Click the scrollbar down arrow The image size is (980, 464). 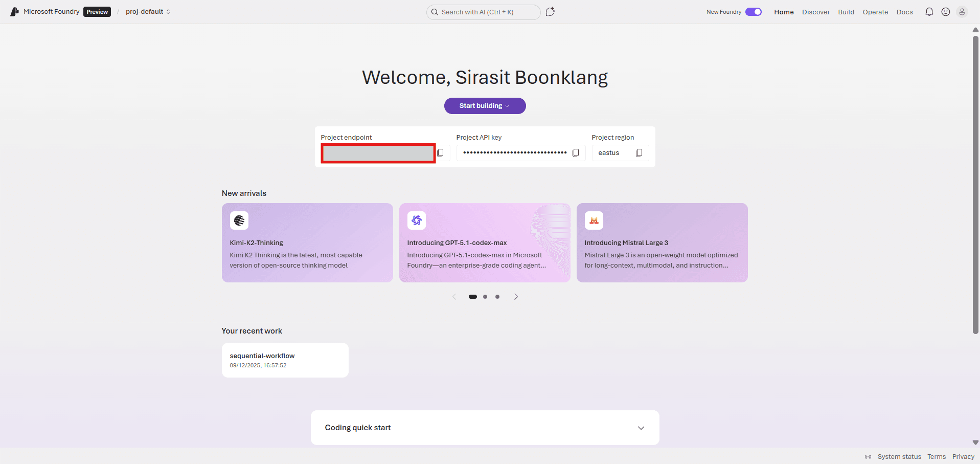pyautogui.click(x=976, y=443)
